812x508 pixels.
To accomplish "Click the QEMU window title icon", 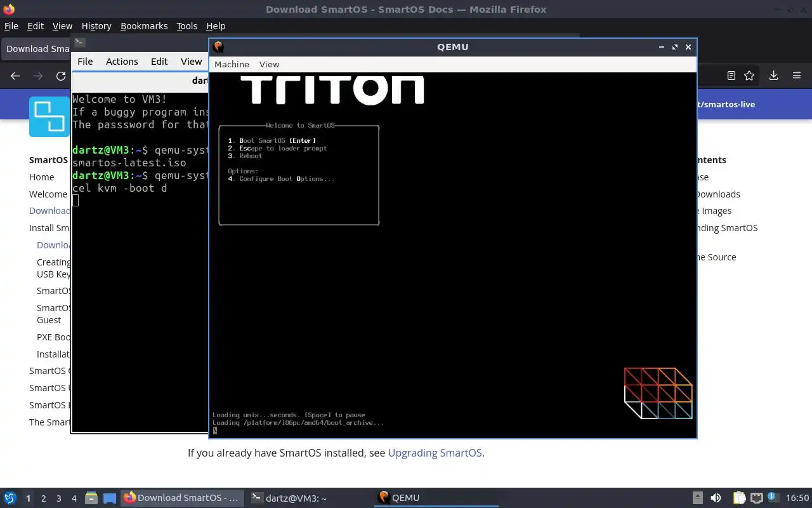I will 218,47.
